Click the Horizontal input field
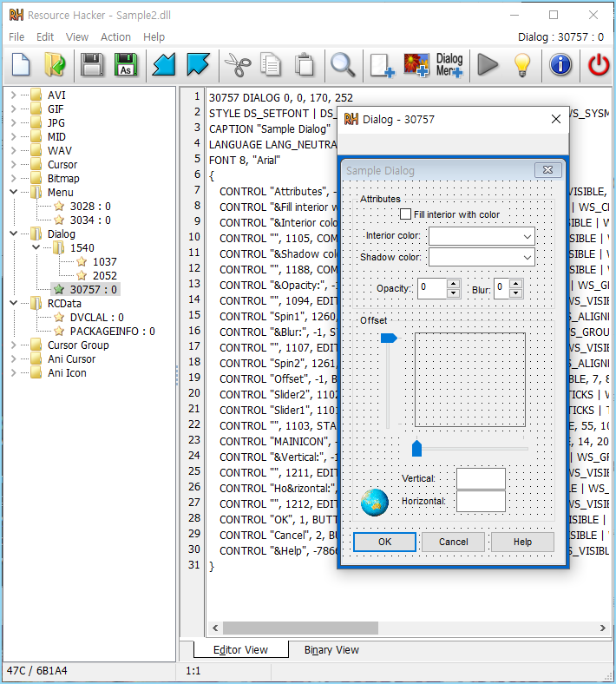The height and width of the screenshot is (684, 616). point(481,501)
